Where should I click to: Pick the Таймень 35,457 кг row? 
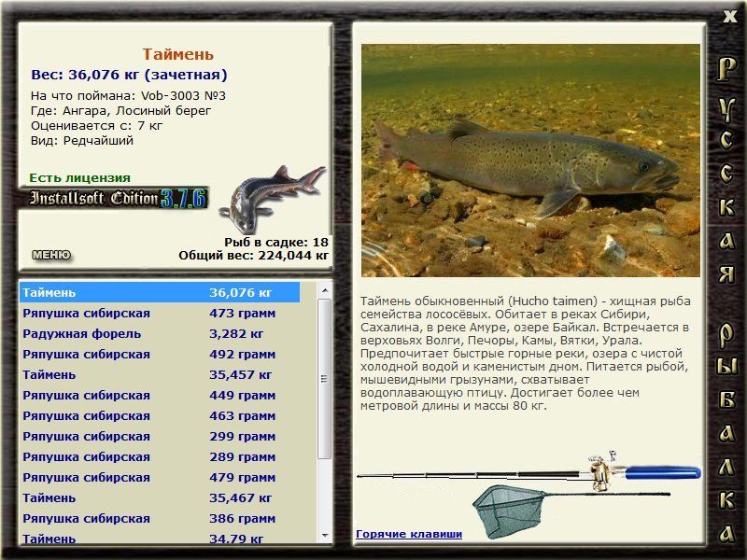tap(159, 375)
